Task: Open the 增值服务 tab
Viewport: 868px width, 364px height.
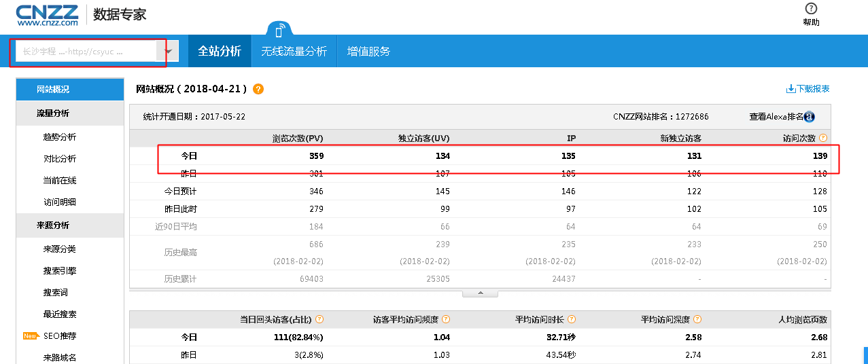Action: [x=368, y=52]
